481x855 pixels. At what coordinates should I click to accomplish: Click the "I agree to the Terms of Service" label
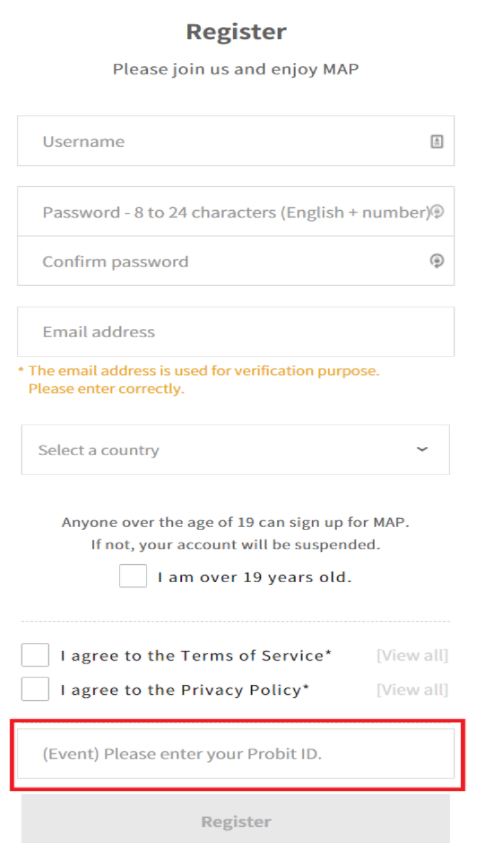pos(196,655)
